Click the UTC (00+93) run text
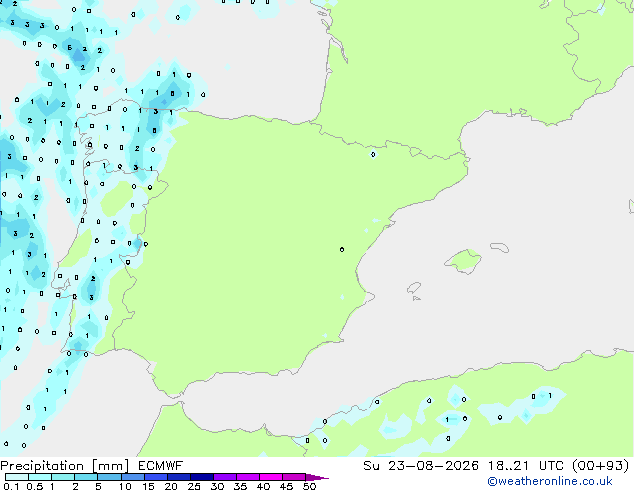Image resolution: width=634 pixels, height=490 pixels. (x=584, y=466)
